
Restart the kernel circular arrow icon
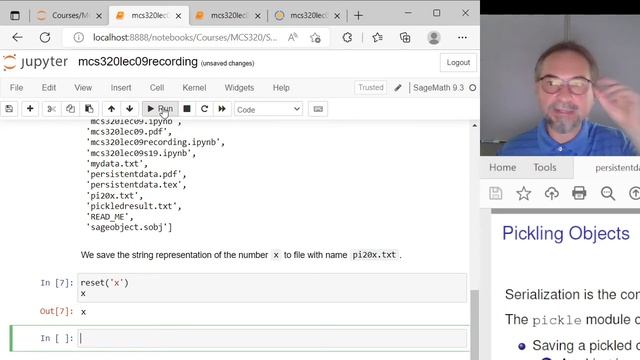click(x=204, y=109)
